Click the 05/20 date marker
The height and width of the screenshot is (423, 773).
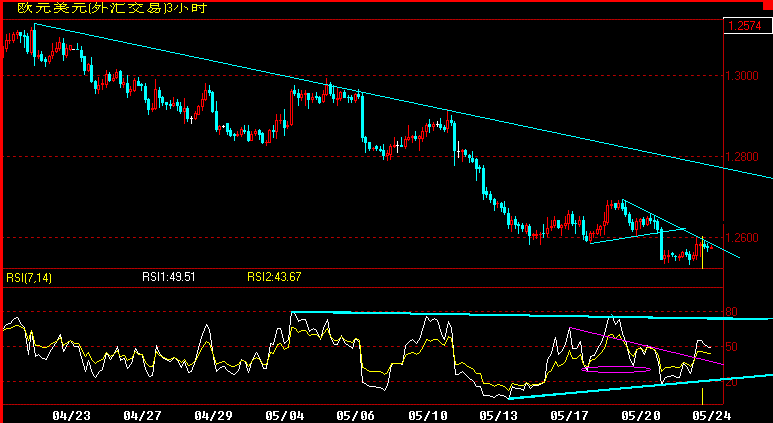coord(642,416)
